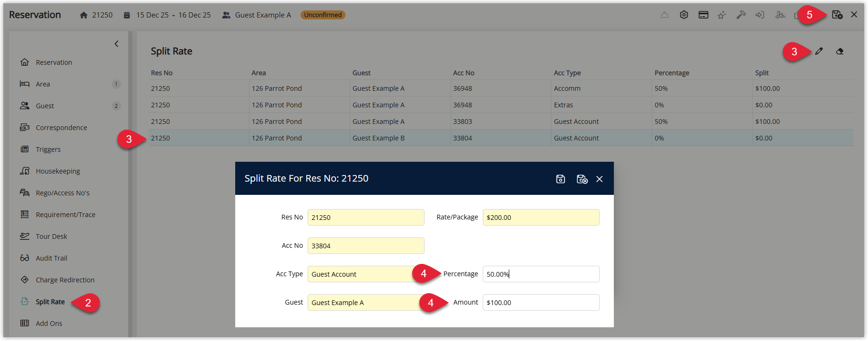Screen dimensions: 868x341
Task: Select the Guest Example B row
Action: [501, 138]
